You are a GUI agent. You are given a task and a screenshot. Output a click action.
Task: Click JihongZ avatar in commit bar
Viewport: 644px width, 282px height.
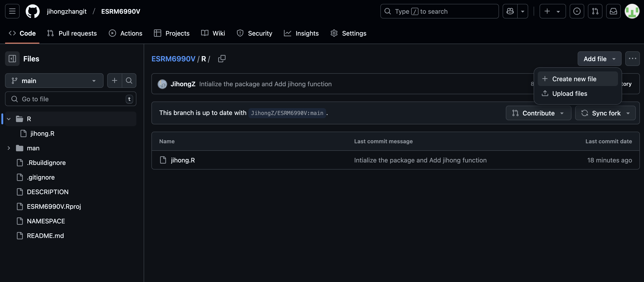pos(162,84)
